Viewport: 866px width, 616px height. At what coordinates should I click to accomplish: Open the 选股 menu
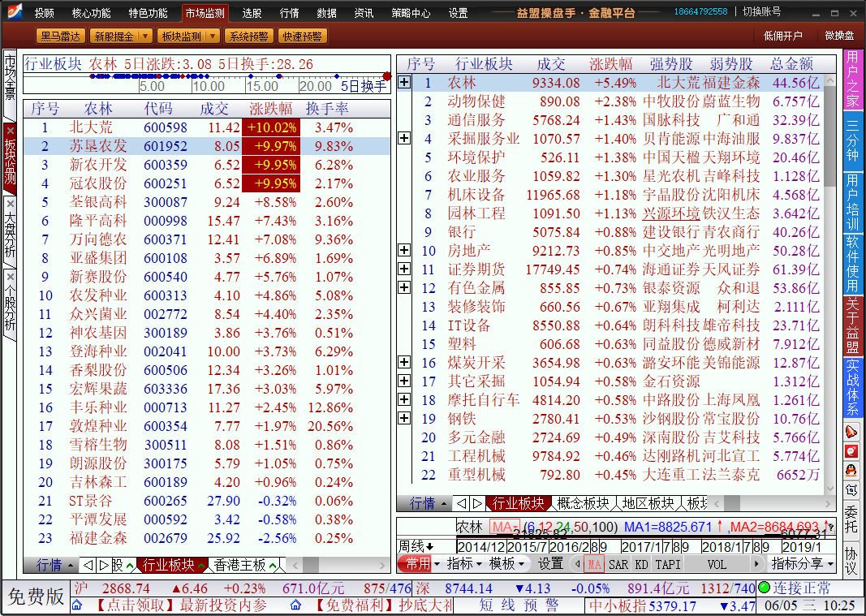coord(252,13)
